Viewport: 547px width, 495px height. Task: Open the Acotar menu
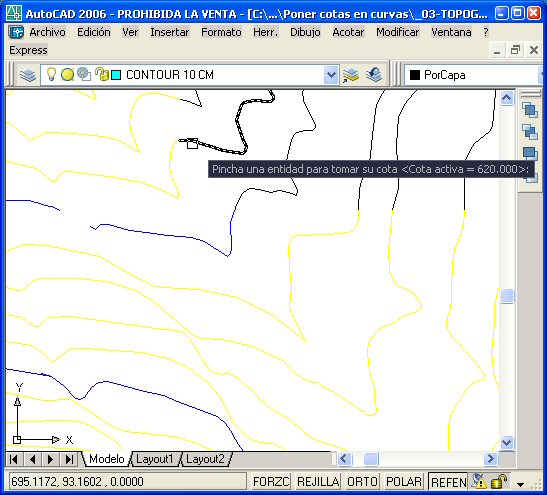click(348, 32)
